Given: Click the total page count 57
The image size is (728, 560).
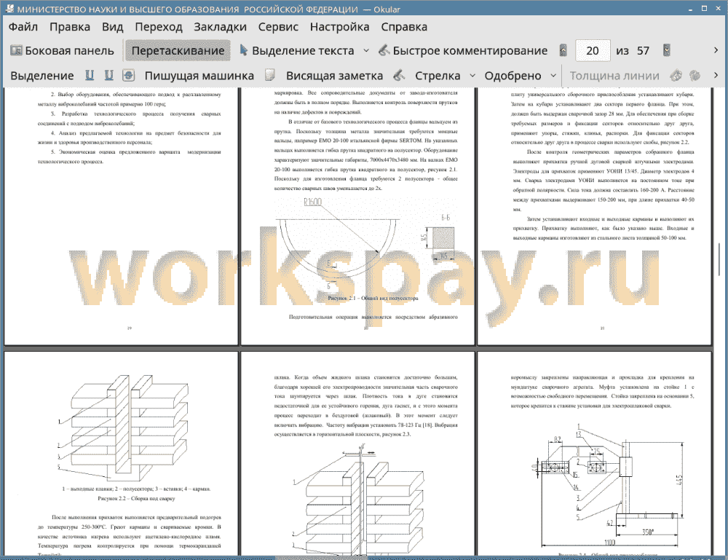Looking at the screenshot, I should pos(643,51).
